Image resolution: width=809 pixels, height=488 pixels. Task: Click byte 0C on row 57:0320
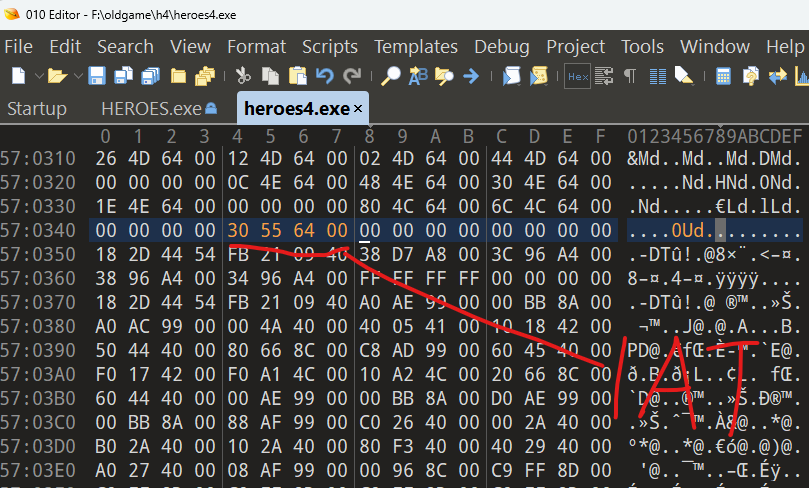coord(238,183)
